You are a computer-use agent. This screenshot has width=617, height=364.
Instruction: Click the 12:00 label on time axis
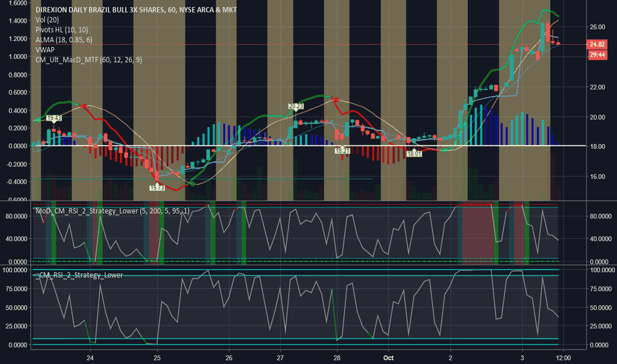[x=563, y=357]
